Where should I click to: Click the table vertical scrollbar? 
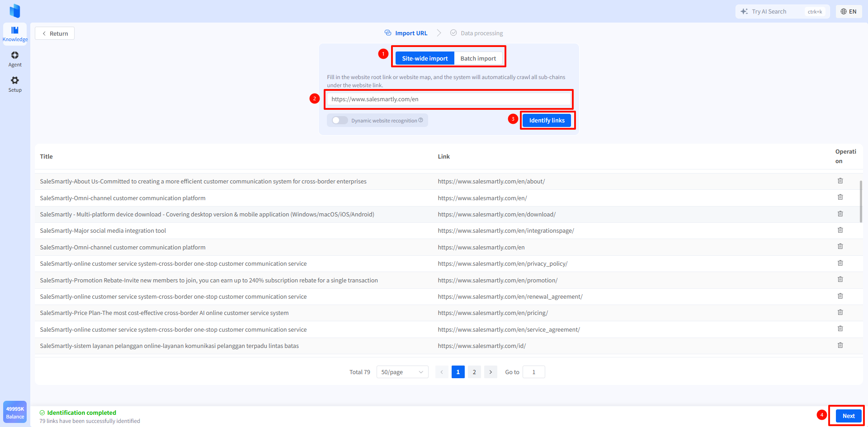point(861,202)
